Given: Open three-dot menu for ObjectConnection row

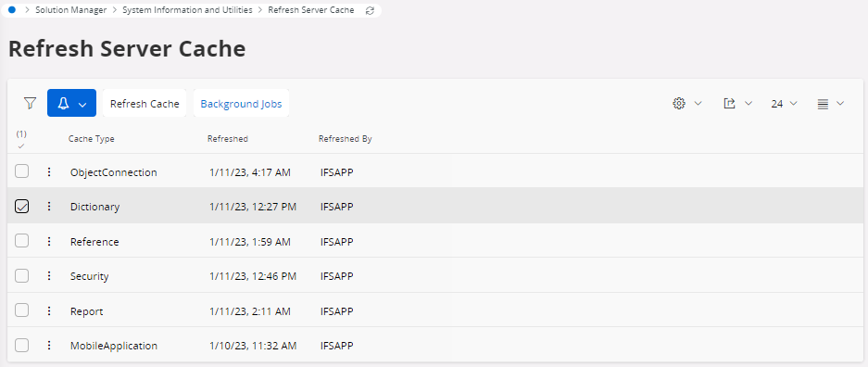Looking at the screenshot, I should pos(49,171).
